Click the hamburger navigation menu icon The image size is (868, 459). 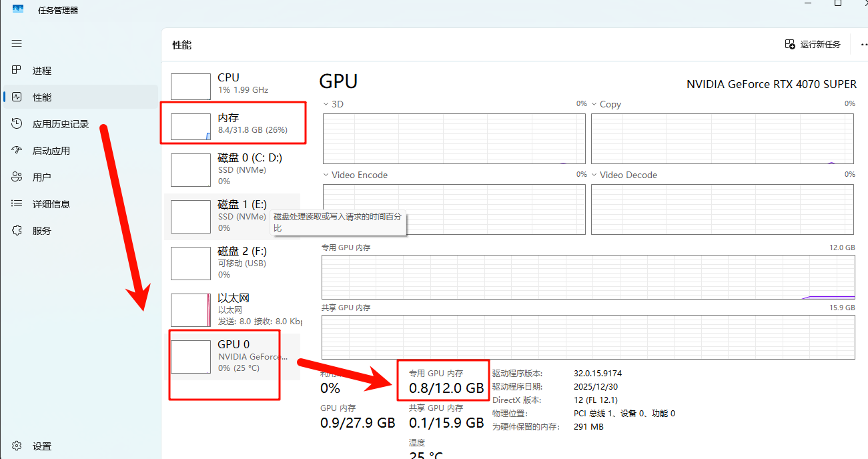coord(17,43)
